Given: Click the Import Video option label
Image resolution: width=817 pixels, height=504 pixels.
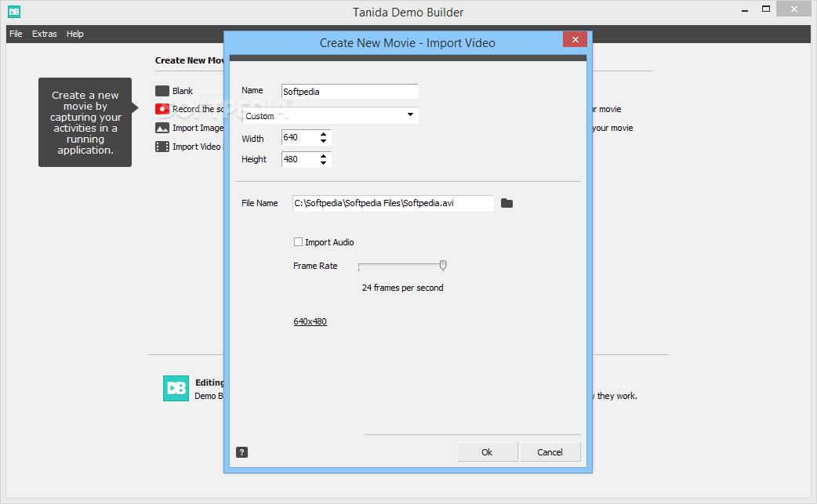Looking at the screenshot, I should (197, 147).
